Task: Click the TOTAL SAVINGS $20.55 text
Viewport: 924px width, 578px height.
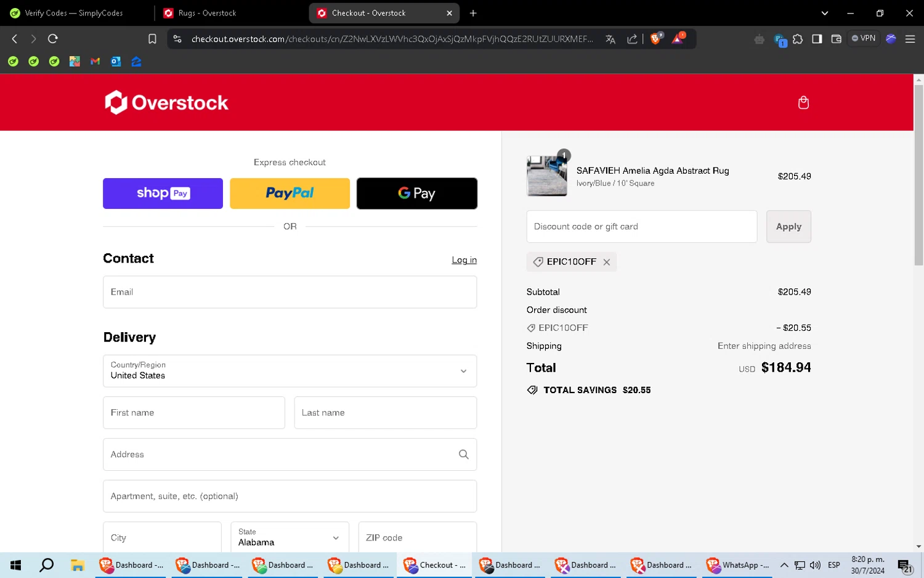Action: point(597,390)
